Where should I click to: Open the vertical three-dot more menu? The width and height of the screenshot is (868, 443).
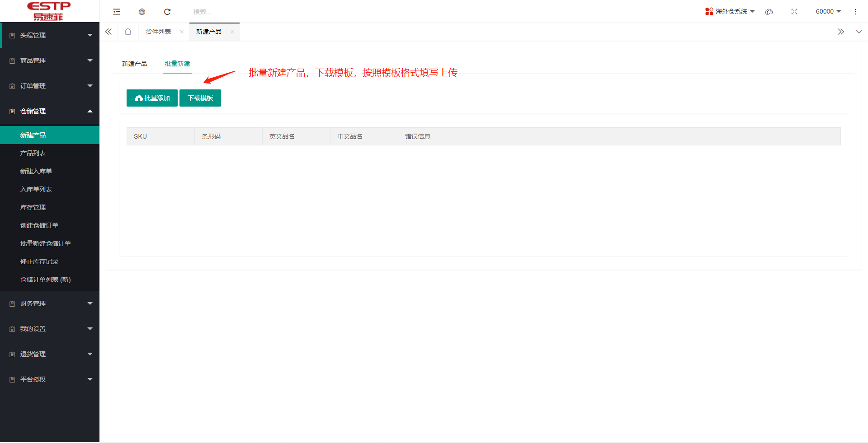point(855,12)
